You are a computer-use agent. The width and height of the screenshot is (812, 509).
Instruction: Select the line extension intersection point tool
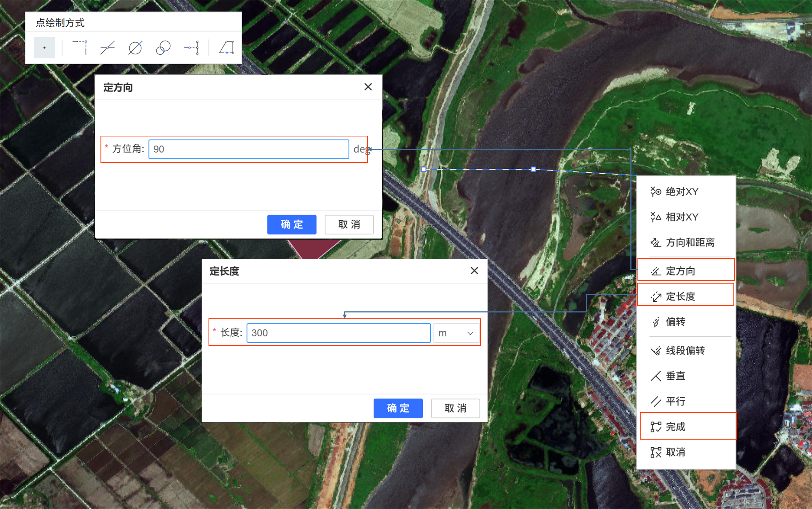pos(80,48)
